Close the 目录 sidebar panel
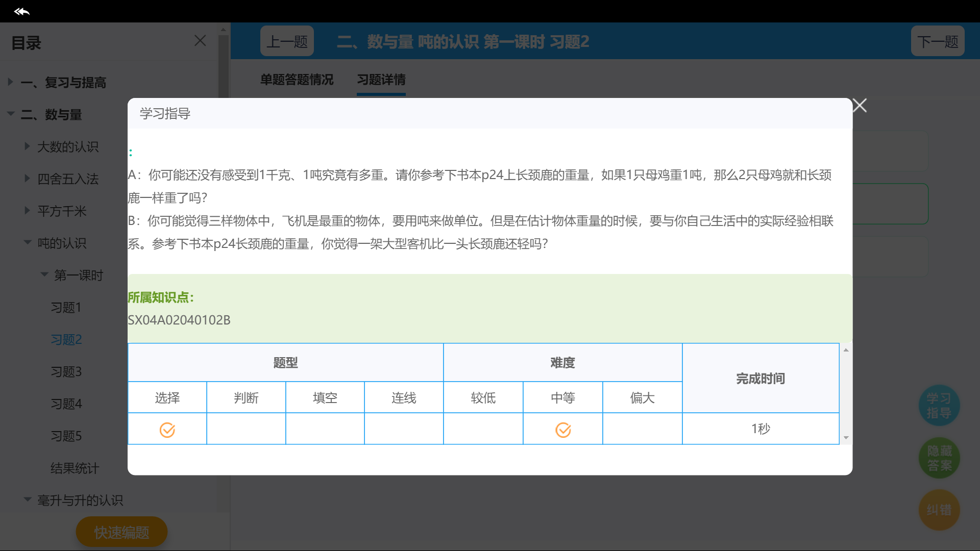The width and height of the screenshot is (980, 551). pos(200,41)
